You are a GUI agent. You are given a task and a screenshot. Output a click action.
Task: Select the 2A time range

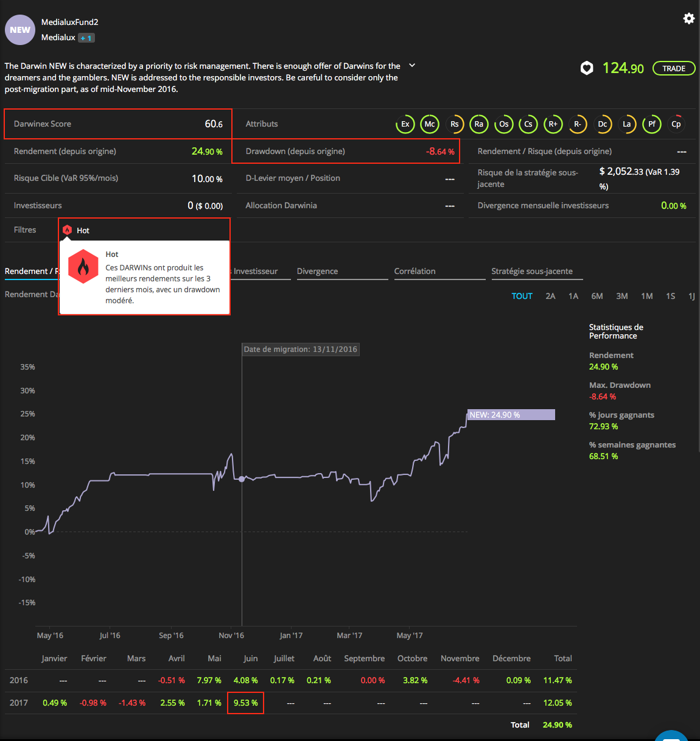(550, 296)
